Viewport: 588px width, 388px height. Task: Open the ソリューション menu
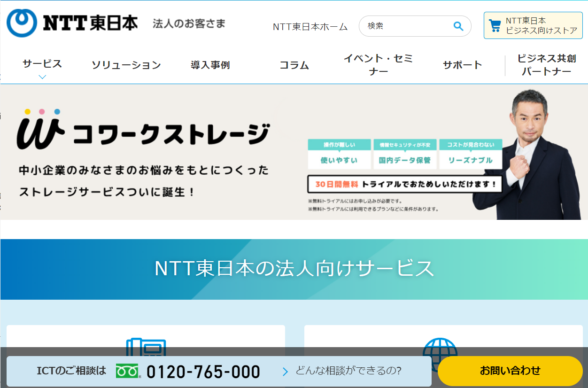click(126, 65)
